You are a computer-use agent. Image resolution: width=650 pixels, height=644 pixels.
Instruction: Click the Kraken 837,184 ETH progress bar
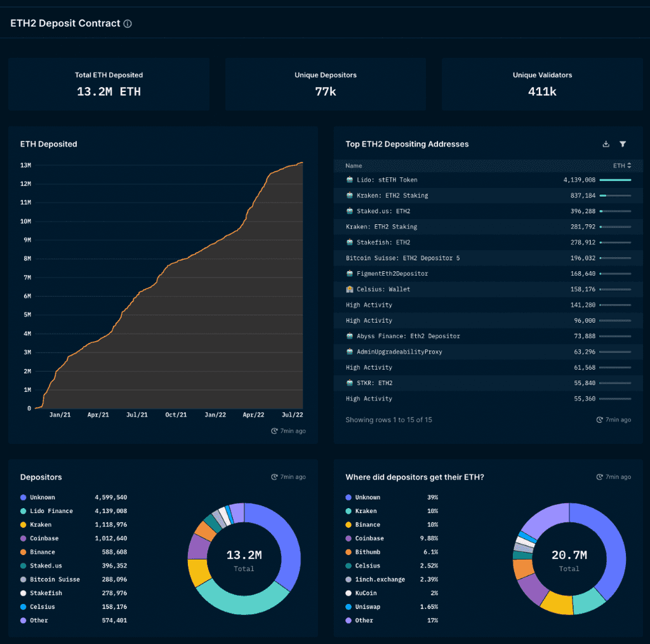pyautogui.click(x=615, y=196)
